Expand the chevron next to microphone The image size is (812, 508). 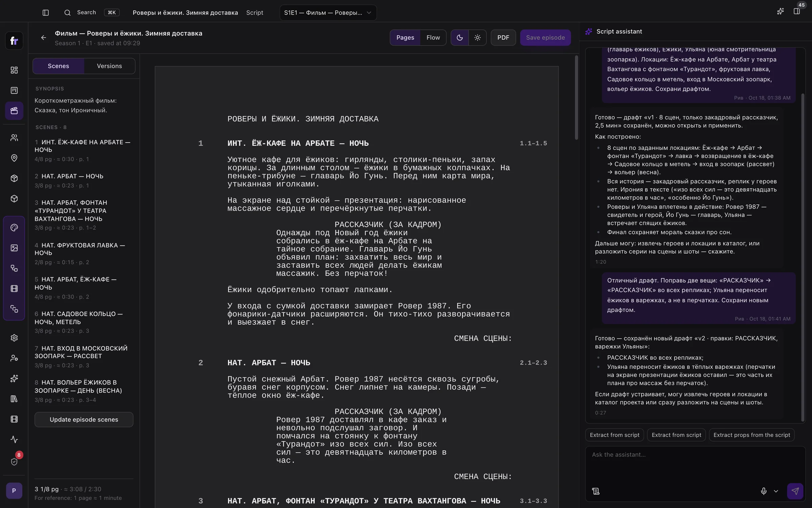(x=776, y=491)
